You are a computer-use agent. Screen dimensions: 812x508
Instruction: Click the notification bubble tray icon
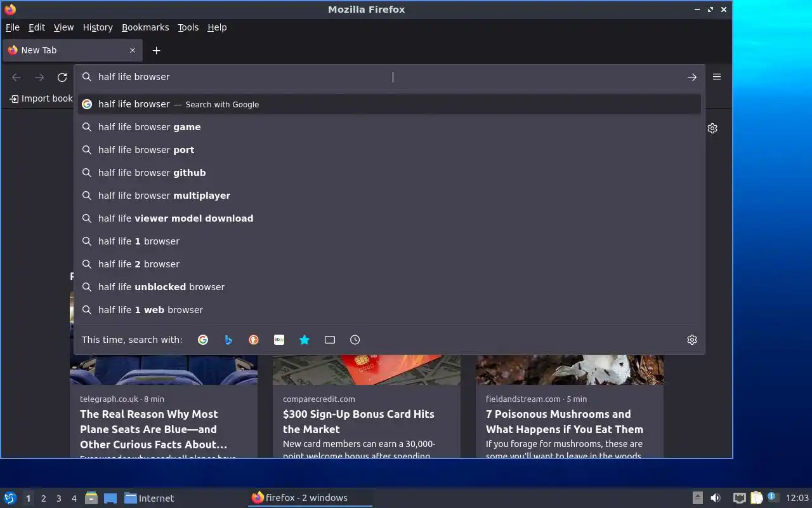[772, 497]
